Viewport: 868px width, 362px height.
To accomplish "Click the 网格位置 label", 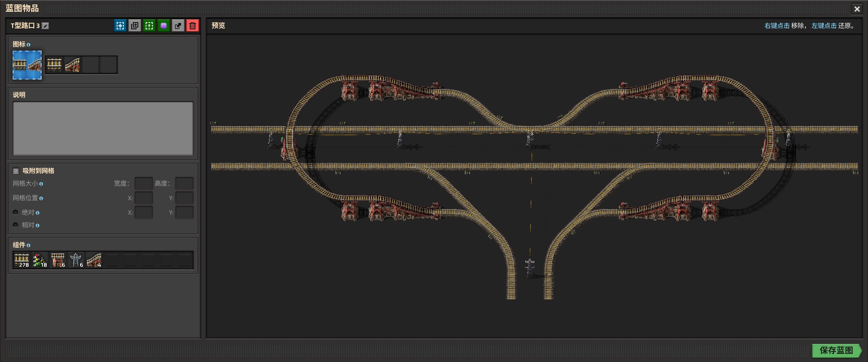I will 25,198.
